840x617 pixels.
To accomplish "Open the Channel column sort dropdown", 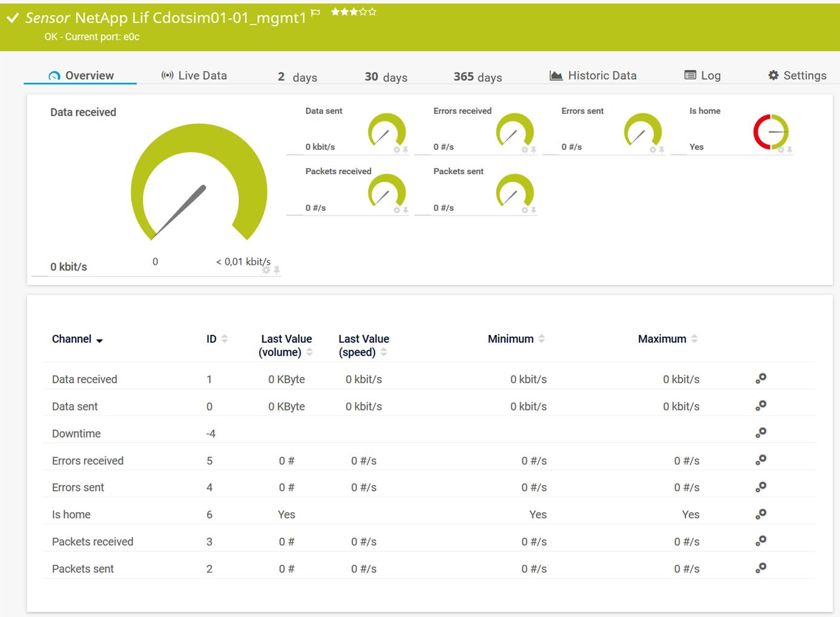I will point(99,340).
